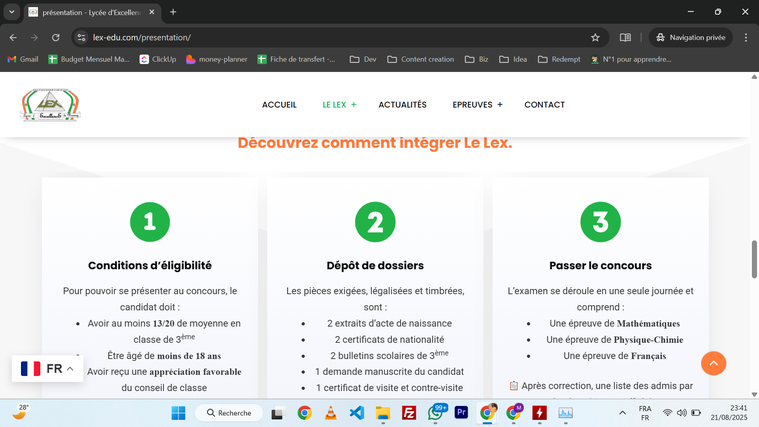The width and height of the screenshot is (759, 427).
Task: Click the orange scroll-to-top arrow button
Action: 713,363
